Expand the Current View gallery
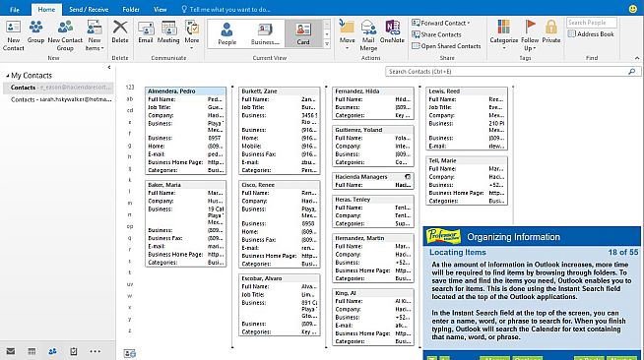 pyautogui.click(x=327, y=44)
